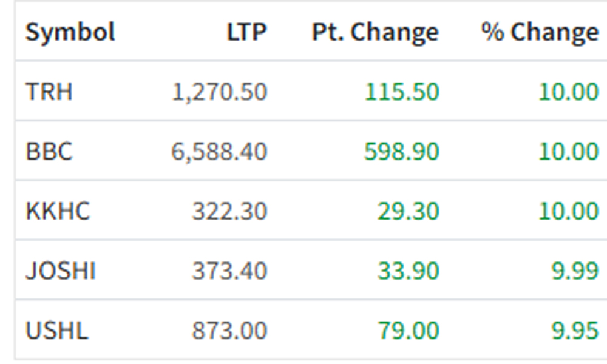Screen dimensions: 607x364
Task: Sort table by Symbol column header
Action: click(70, 32)
